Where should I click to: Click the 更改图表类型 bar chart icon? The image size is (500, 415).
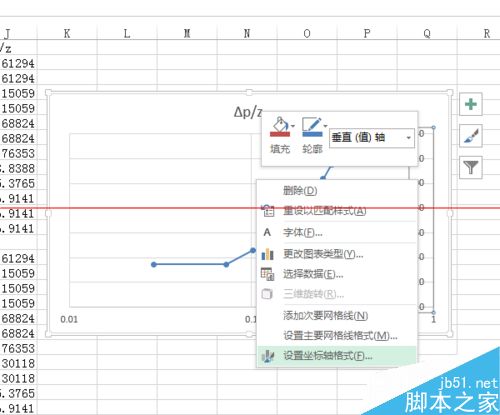(x=267, y=254)
